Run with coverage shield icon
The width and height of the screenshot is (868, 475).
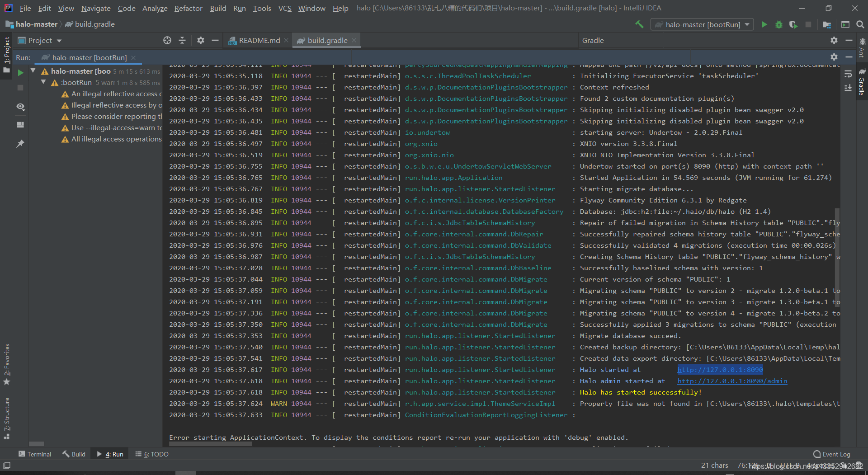pos(793,24)
